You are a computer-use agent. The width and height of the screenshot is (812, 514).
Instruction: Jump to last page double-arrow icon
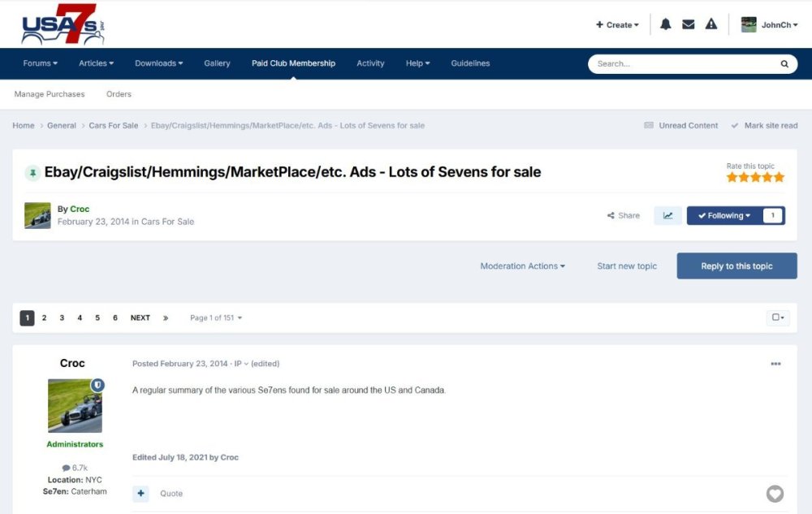pyautogui.click(x=166, y=317)
